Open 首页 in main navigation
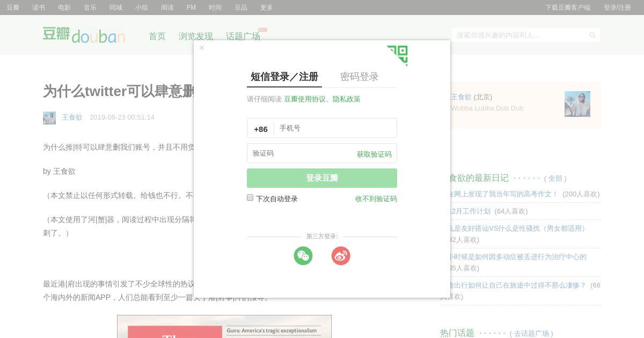This screenshot has width=644, height=338. point(157,36)
